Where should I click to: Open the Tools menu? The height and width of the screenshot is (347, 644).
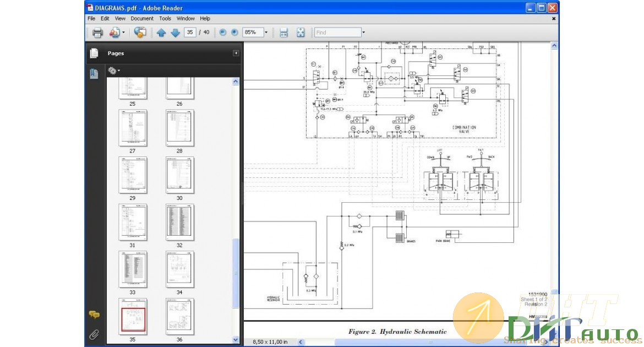click(165, 19)
